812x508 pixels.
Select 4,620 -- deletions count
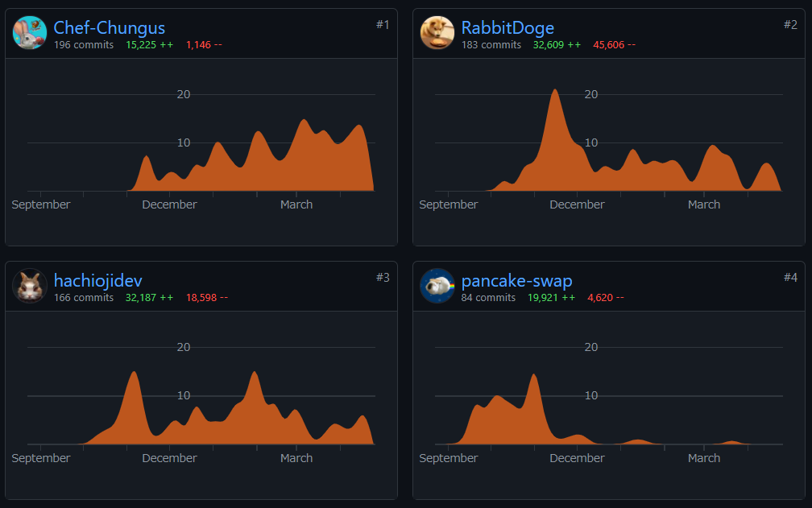(606, 297)
